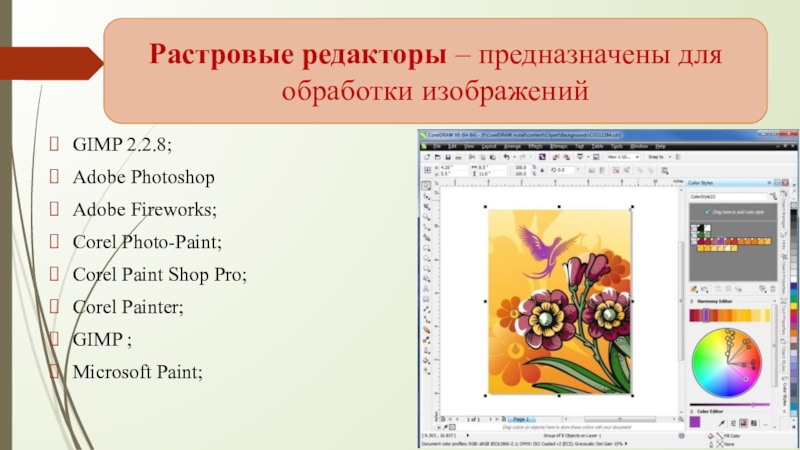The width and height of the screenshot is (800, 450).
Task: Click the eyedropper icon in Color Editor
Action: tap(721, 423)
